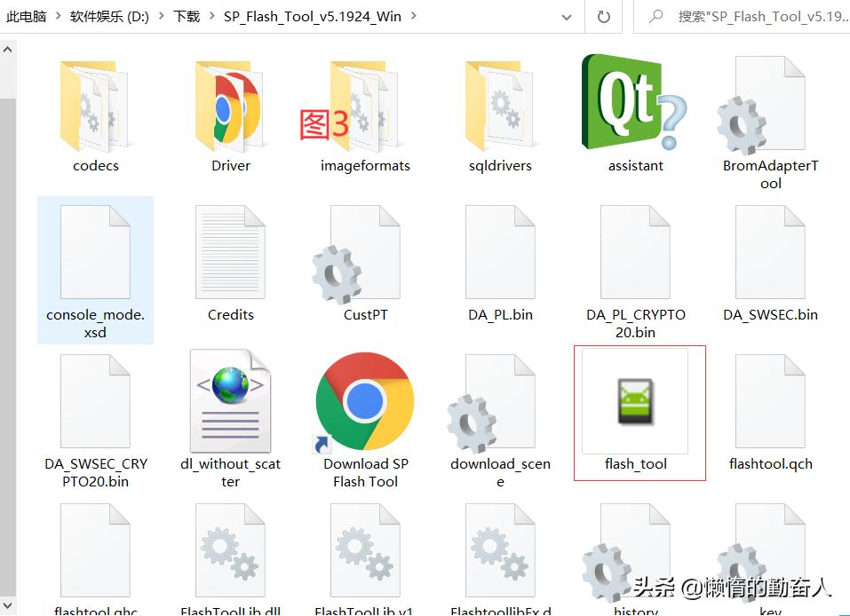Go to 此电脑 in breadcrumb path
The width and height of the screenshot is (850, 616).
(26, 16)
